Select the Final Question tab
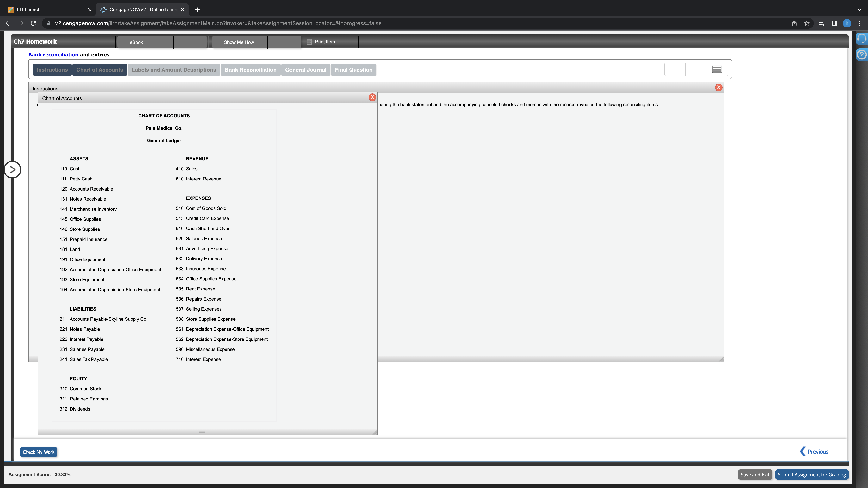Image resolution: width=868 pixels, height=488 pixels. [353, 70]
